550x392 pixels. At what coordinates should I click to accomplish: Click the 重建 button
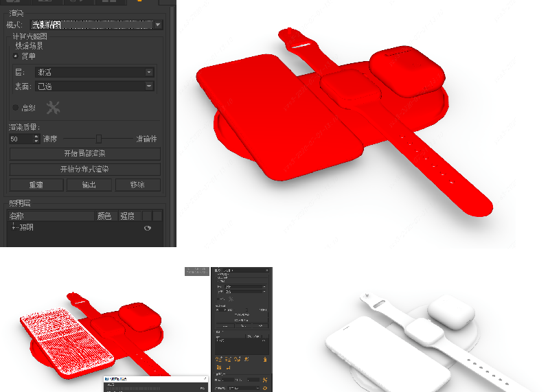(x=36, y=185)
